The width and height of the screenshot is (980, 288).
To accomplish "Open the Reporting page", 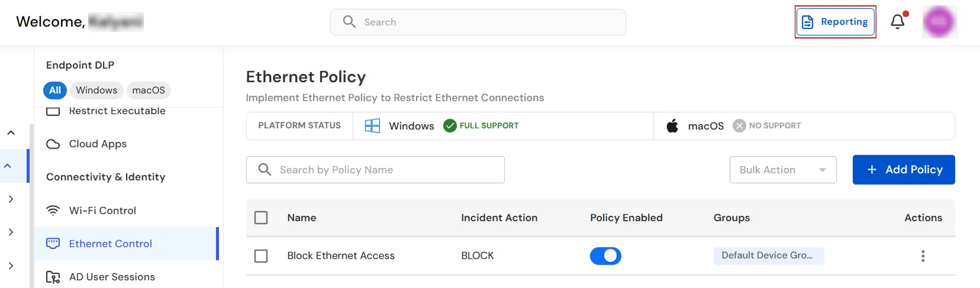I will click(835, 22).
